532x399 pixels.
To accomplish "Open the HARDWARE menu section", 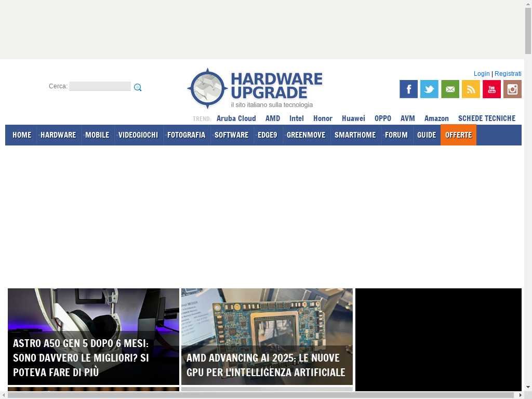I will pos(58,135).
